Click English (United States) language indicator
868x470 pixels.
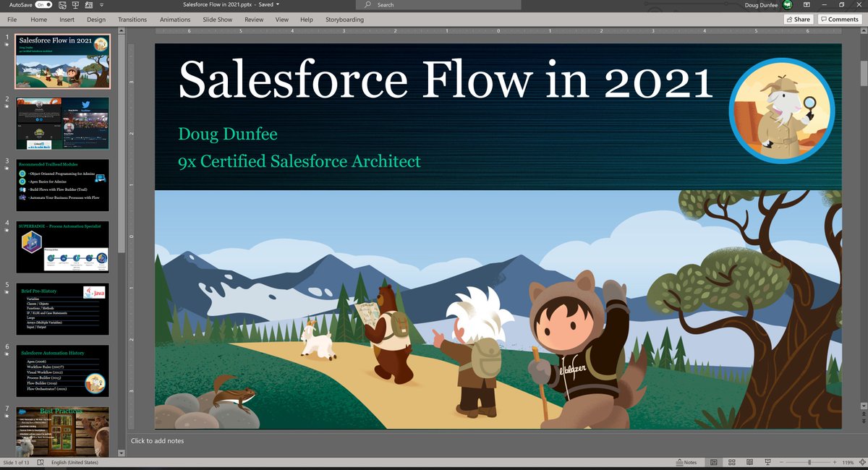click(75, 463)
